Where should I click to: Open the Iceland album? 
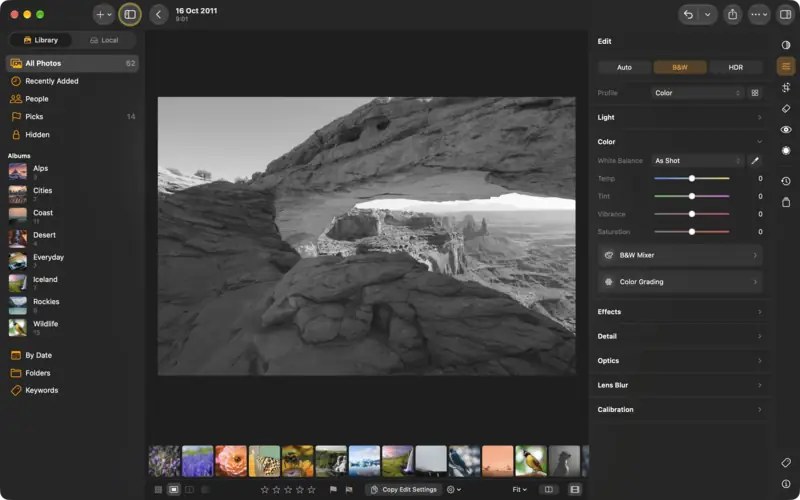coord(72,283)
